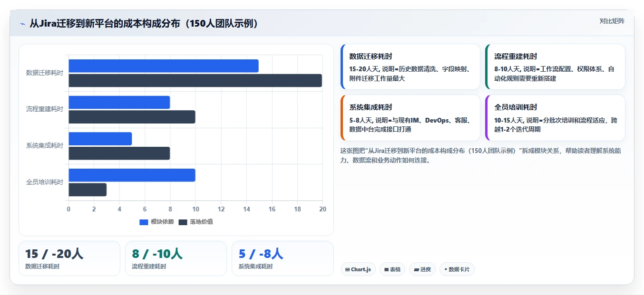This screenshot has width=644, height=295.
Task: Click the dark 落地价值 legend color box
Action: tap(183, 222)
